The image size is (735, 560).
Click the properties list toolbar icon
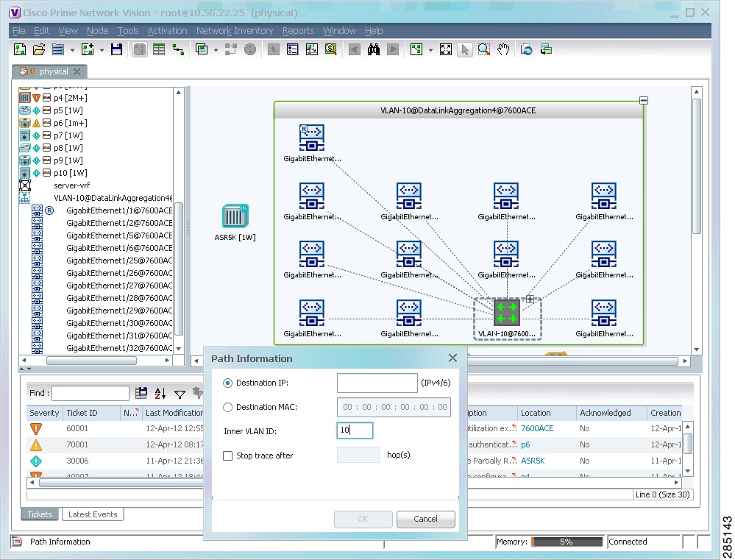(x=293, y=50)
